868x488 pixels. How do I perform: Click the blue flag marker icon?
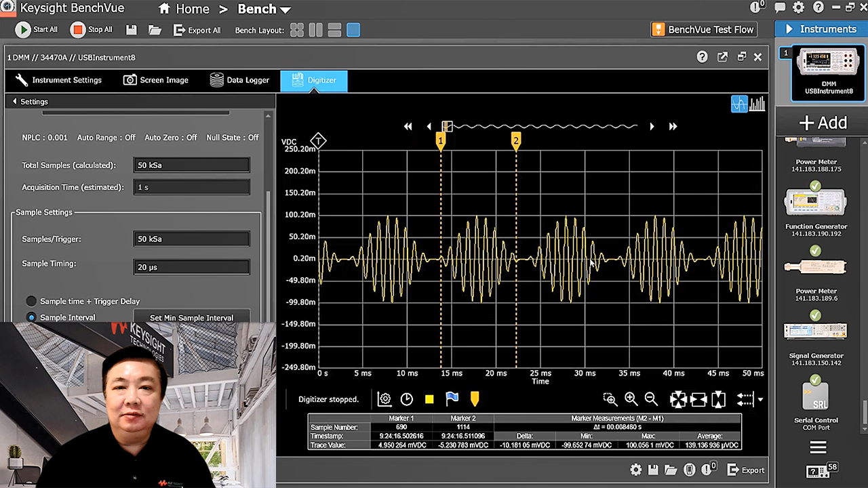452,399
